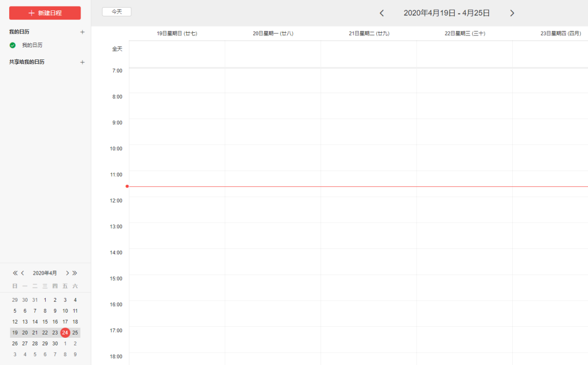
Task: Jump forward one year in mini calendar
Action: [75, 273]
